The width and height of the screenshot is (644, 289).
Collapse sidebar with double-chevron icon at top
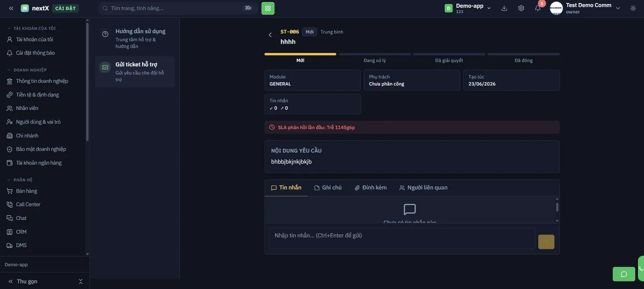pos(11,8)
